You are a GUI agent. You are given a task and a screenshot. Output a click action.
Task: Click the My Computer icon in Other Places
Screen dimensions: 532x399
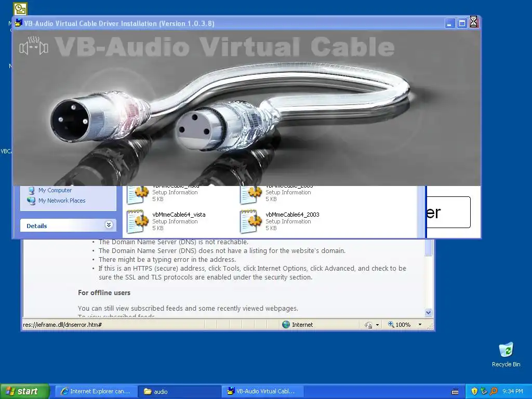click(x=31, y=190)
